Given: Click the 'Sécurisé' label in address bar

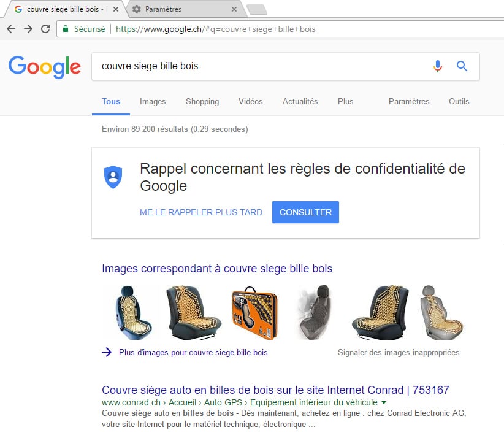Looking at the screenshot, I should (90, 29).
